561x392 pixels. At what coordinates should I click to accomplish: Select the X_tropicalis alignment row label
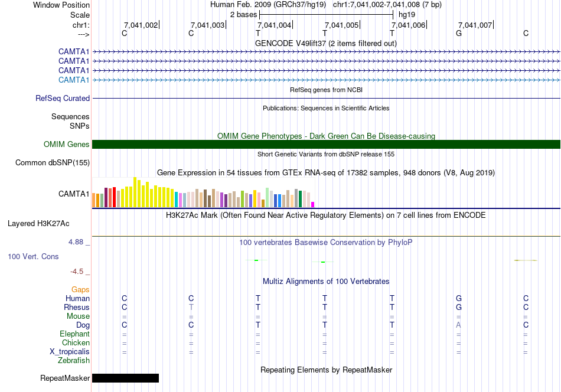tap(70, 352)
